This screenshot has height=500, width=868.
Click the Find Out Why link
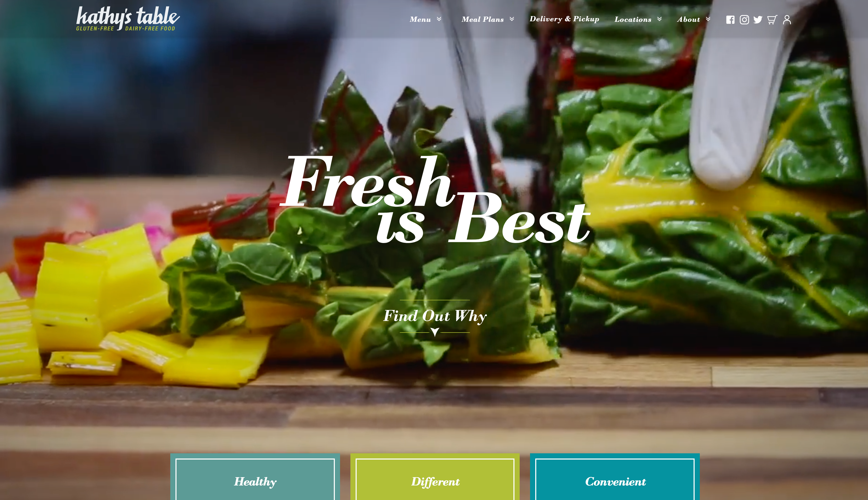point(435,316)
